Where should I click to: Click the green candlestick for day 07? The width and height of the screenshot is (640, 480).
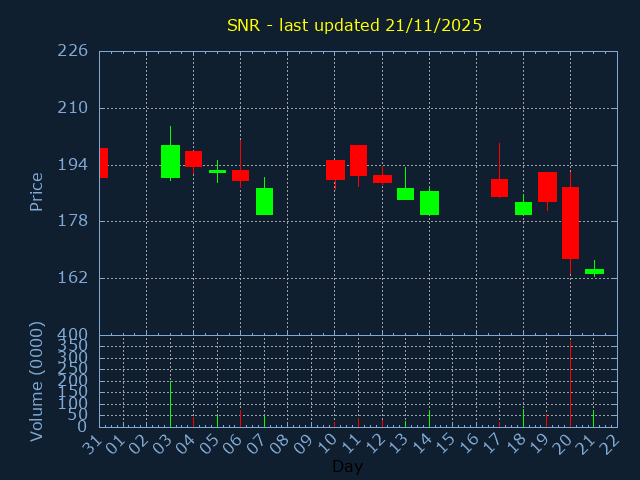coord(264,201)
